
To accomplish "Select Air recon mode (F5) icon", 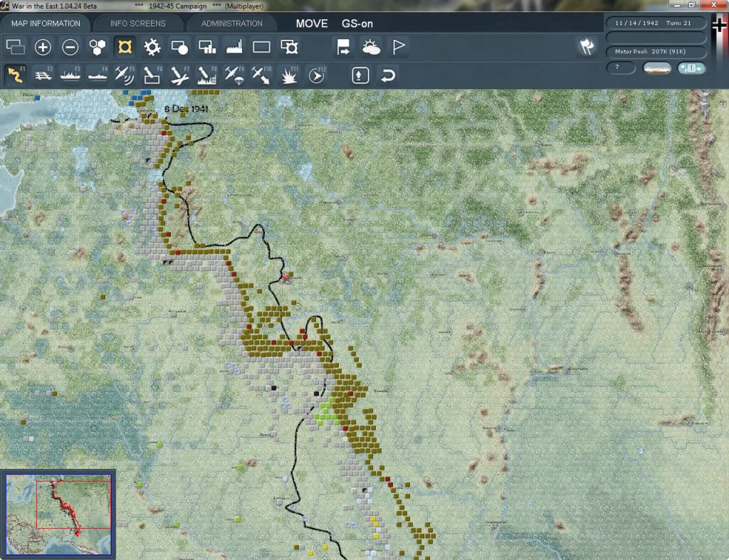I will click(x=125, y=75).
